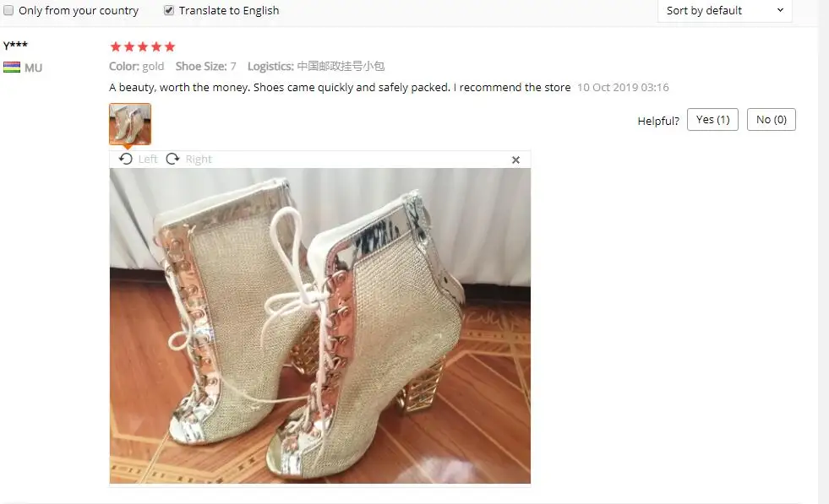Click the No (0) helpful button
Viewport: 829px width, 504px height.
tap(772, 119)
